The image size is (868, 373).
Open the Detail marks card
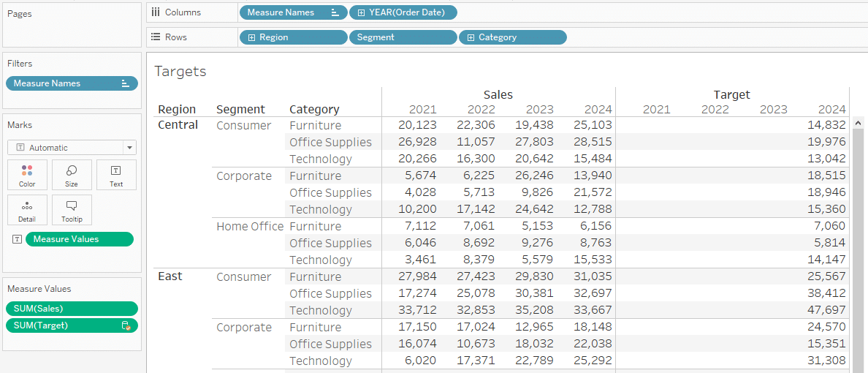coord(27,210)
